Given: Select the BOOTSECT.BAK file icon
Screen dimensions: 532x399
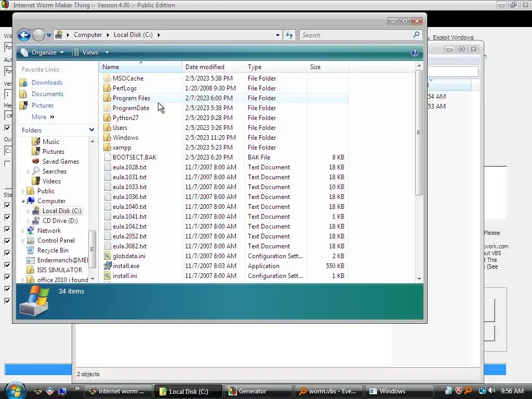Looking at the screenshot, I should point(107,157).
